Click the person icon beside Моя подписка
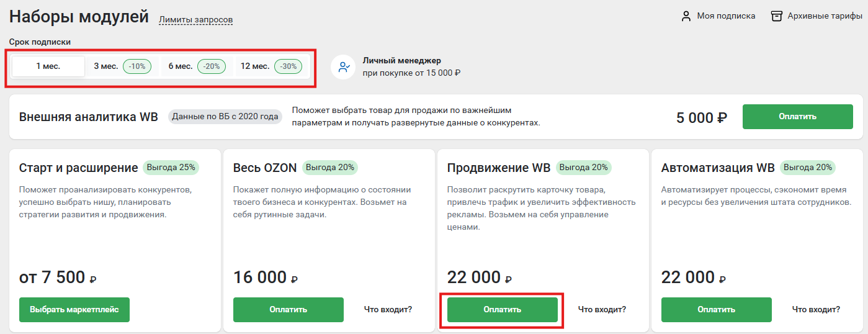 click(x=686, y=16)
